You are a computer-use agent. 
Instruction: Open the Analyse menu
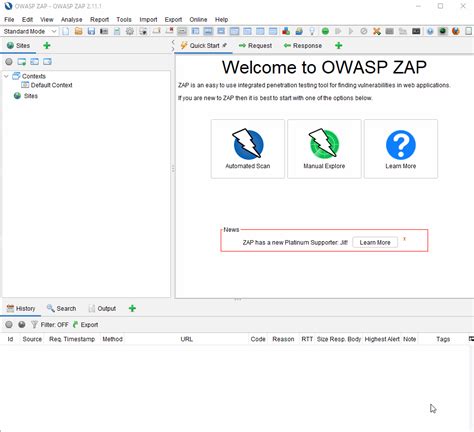(x=71, y=19)
